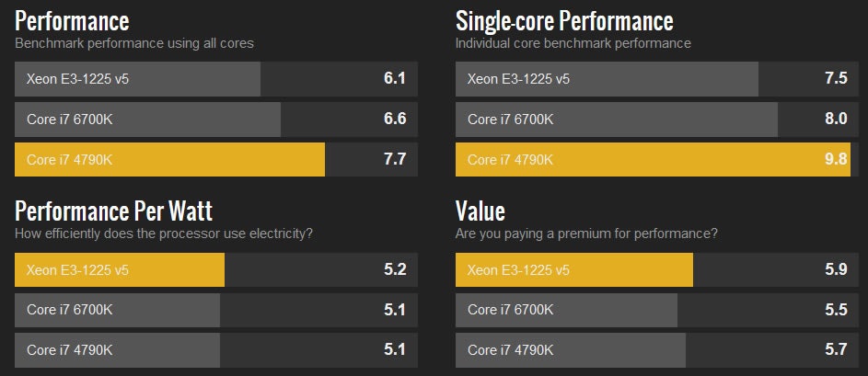
Task: Click subtitle 'Benchmark performance using all cores'
Action: click(134, 43)
